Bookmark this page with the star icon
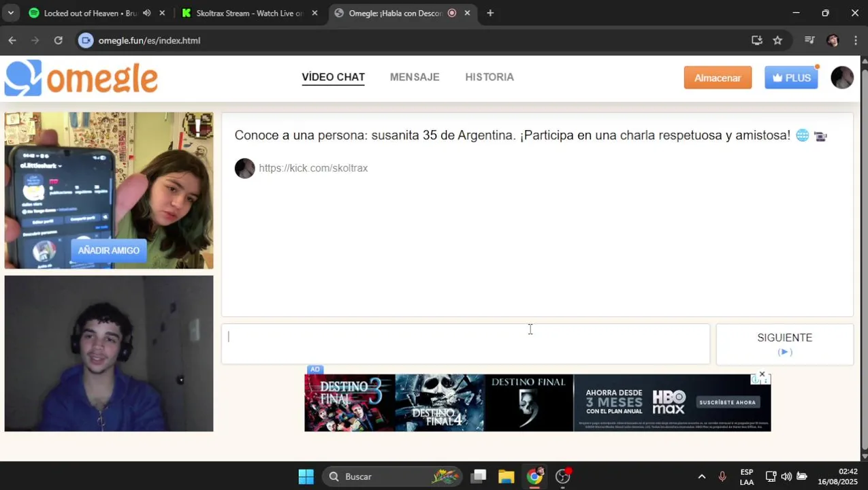 pyautogui.click(x=777, y=40)
